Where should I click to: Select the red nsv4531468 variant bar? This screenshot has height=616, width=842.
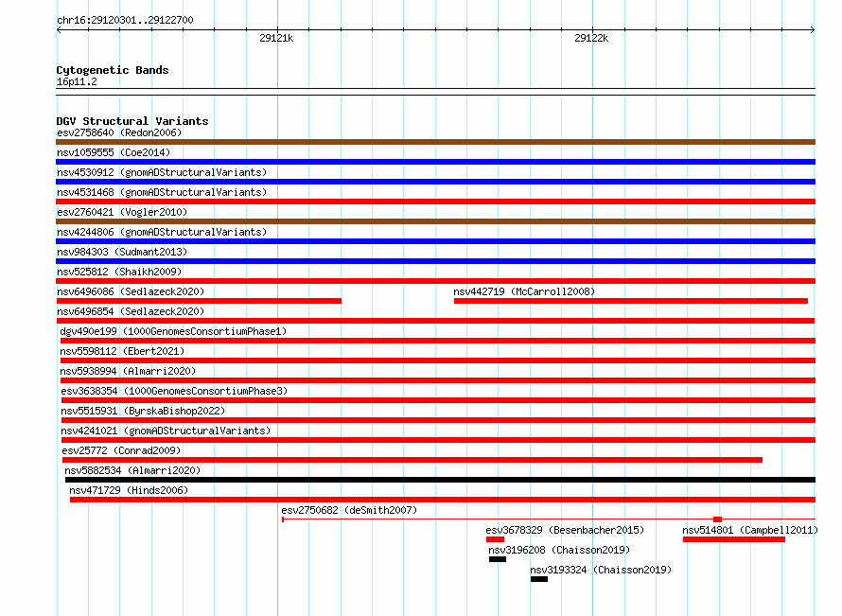coord(435,202)
